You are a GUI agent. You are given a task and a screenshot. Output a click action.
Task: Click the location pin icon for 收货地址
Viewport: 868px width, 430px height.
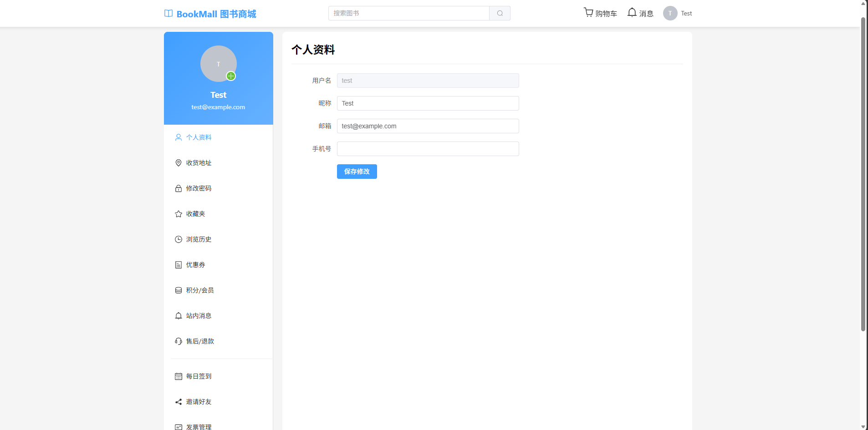pos(179,163)
